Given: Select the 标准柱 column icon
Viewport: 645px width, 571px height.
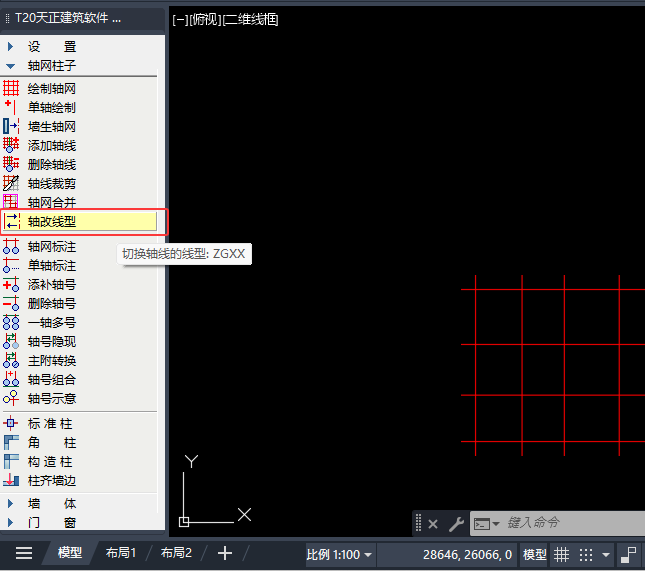Looking at the screenshot, I should click(11, 423).
